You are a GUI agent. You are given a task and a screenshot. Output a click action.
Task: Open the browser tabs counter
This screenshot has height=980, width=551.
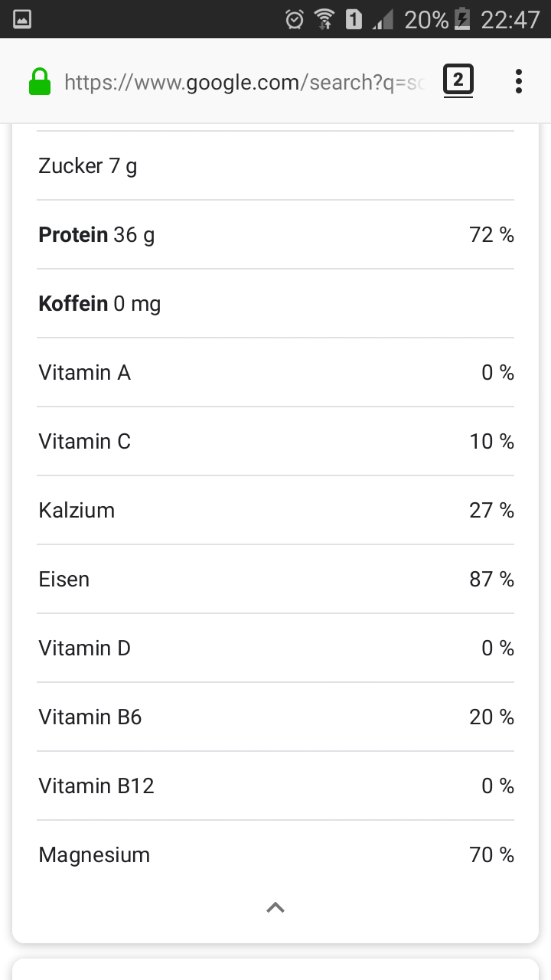coord(458,80)
